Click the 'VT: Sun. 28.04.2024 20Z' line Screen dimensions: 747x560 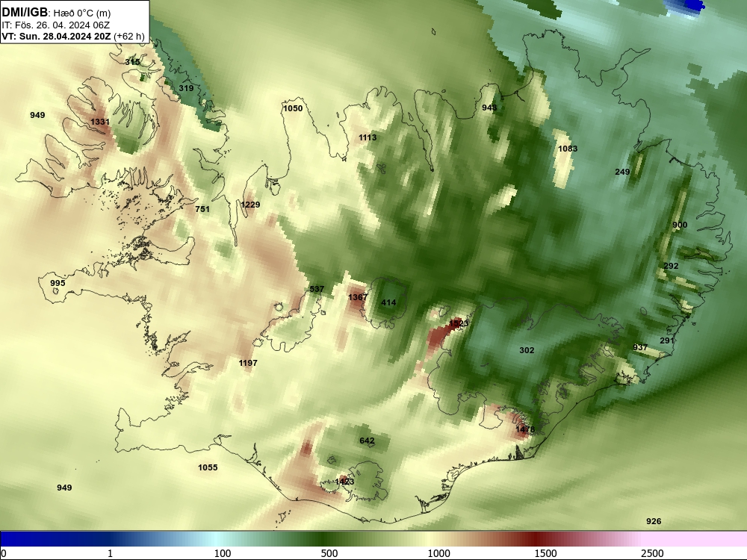[56, 36]
